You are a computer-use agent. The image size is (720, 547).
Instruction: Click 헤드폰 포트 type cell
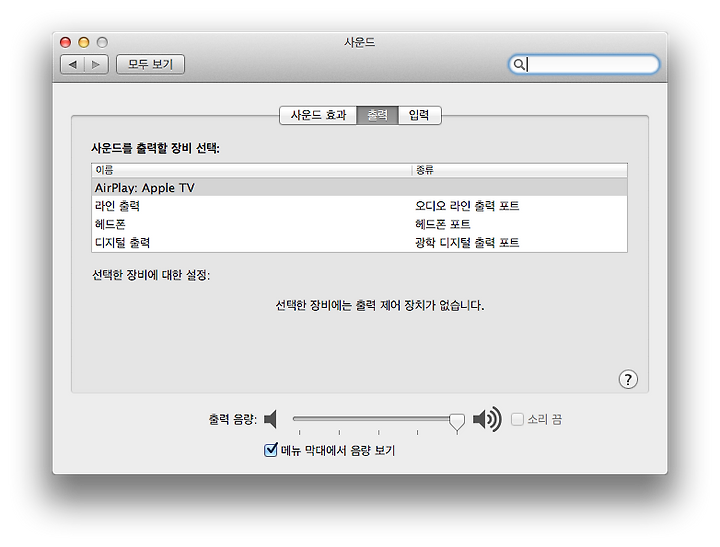tap(443, 224)
